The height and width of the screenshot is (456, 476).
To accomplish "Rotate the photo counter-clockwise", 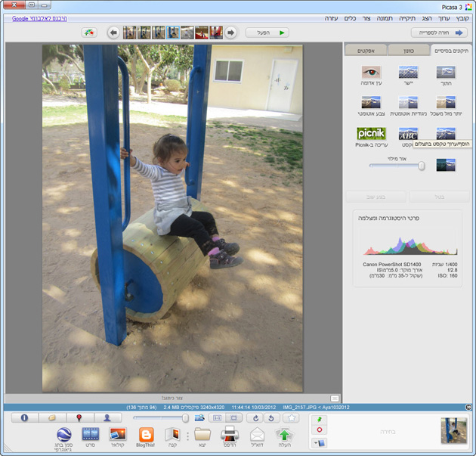I will [271, 418].
